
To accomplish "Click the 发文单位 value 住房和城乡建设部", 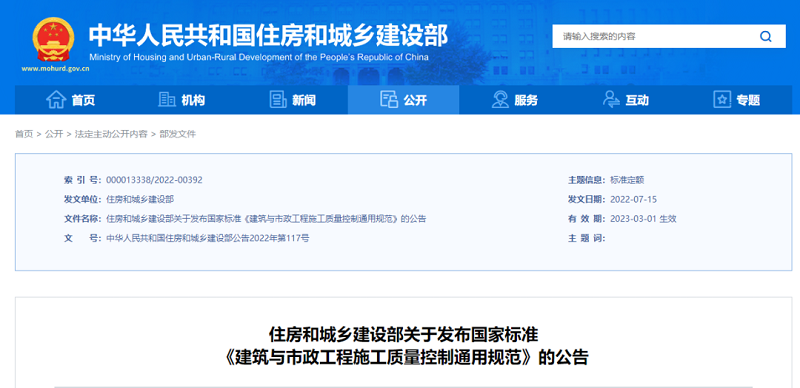I will [140, 199].
